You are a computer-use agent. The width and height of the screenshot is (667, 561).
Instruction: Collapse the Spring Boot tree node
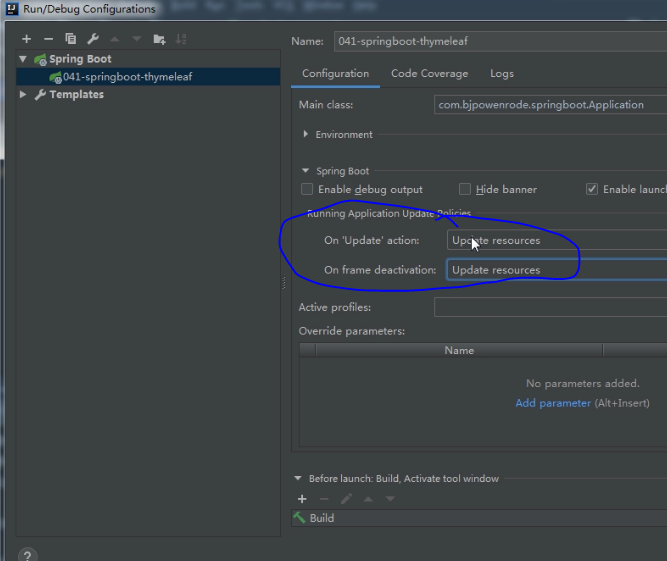(x=23, y=59)
